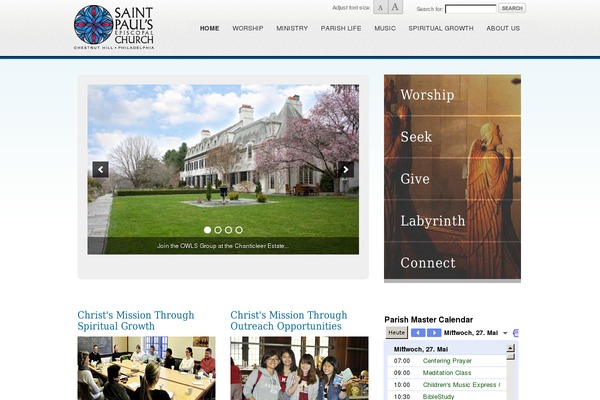Click the Saint Paul's Episcopal Church logo
The image size is (600, 400).
[x=114, y=27]
